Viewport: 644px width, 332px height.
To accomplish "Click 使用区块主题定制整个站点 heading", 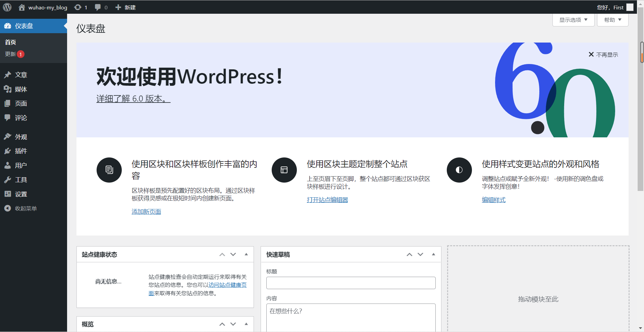I will click(x=357, y=164).
